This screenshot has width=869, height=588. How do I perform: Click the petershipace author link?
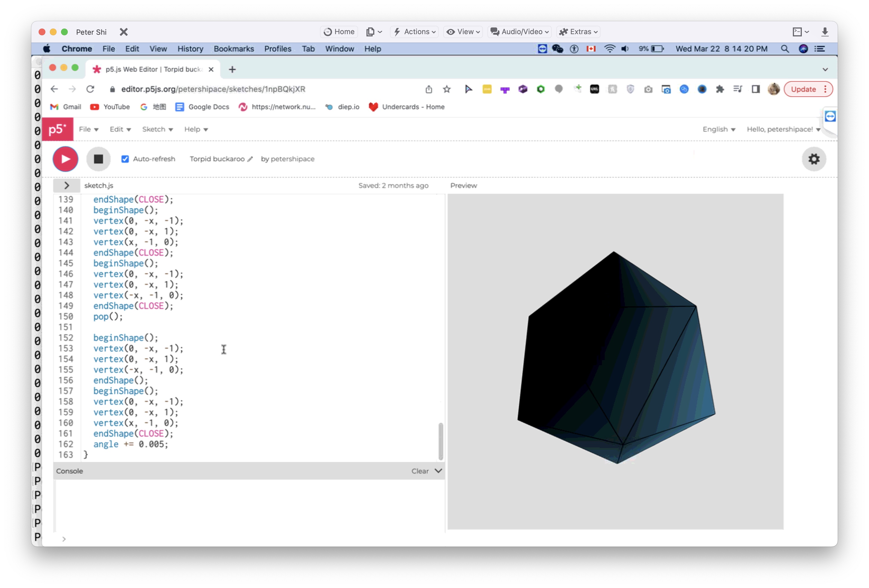pos(292,159)
